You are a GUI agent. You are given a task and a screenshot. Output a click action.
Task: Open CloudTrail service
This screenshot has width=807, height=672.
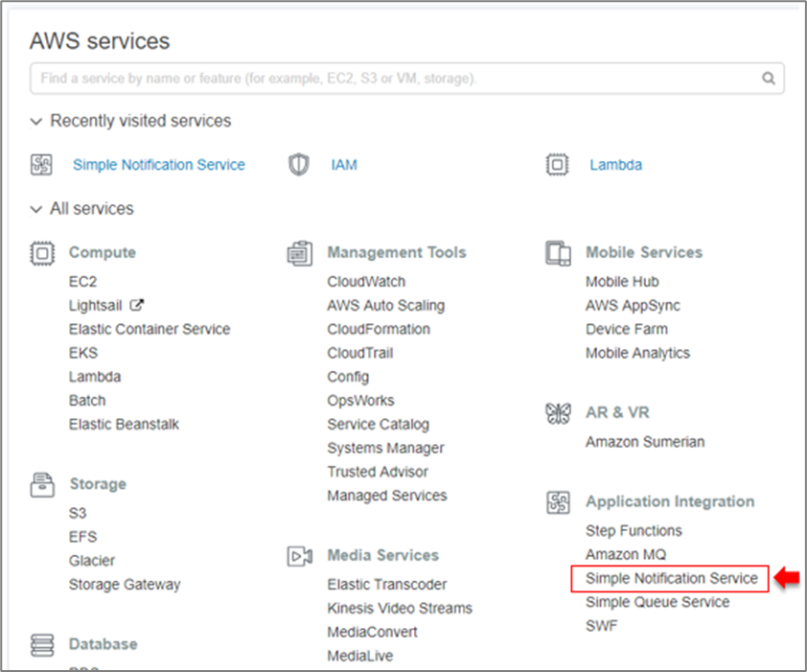pyautogui.click(x=360, y=353)
